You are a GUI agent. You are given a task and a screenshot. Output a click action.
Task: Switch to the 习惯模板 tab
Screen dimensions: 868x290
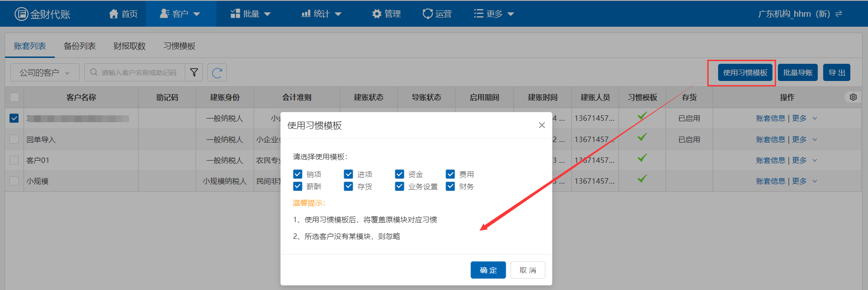pos(179,46)
